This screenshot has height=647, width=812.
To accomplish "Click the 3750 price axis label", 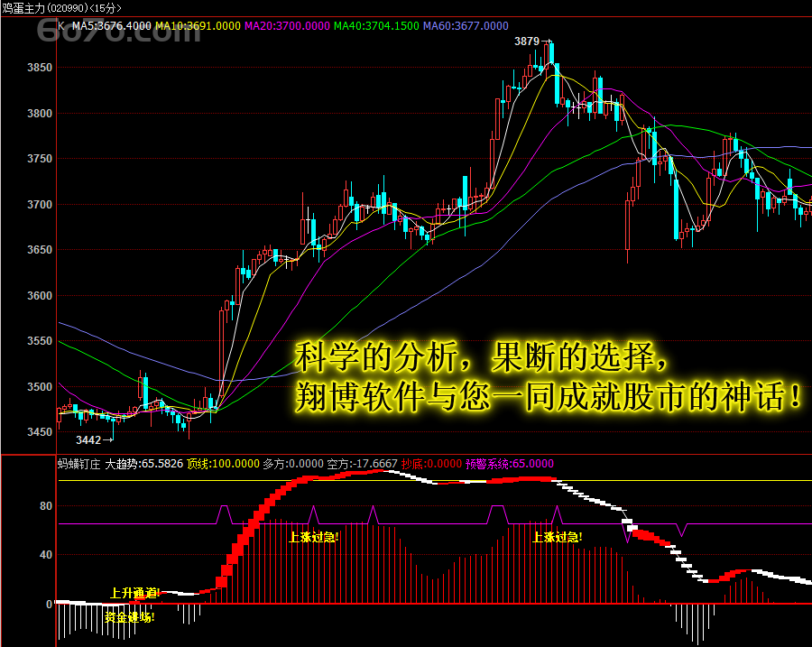I will [40, 159].
